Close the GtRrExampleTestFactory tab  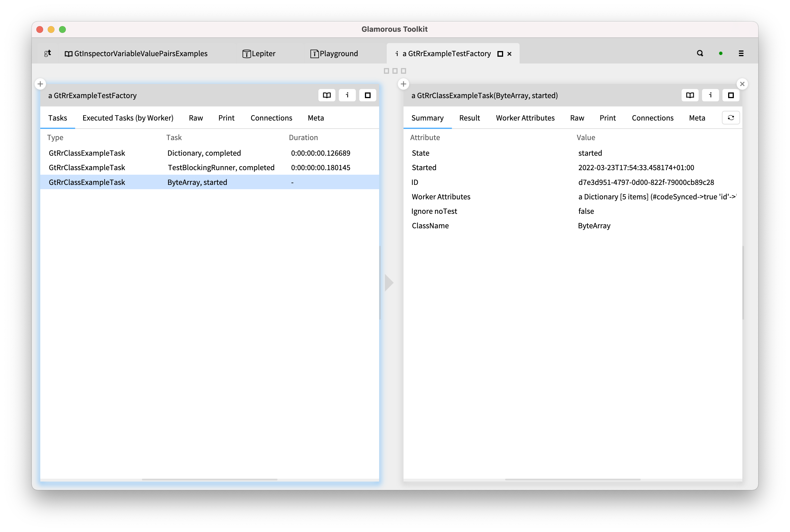click(509, 53)
